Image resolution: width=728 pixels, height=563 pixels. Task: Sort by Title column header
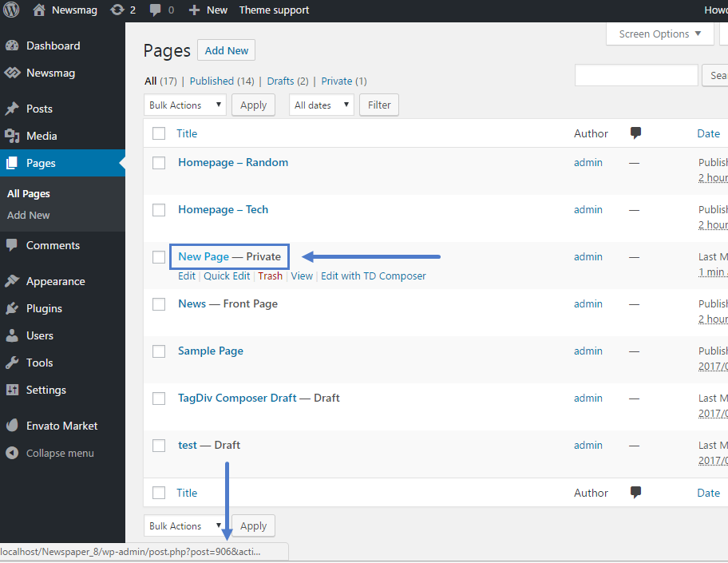187,133
